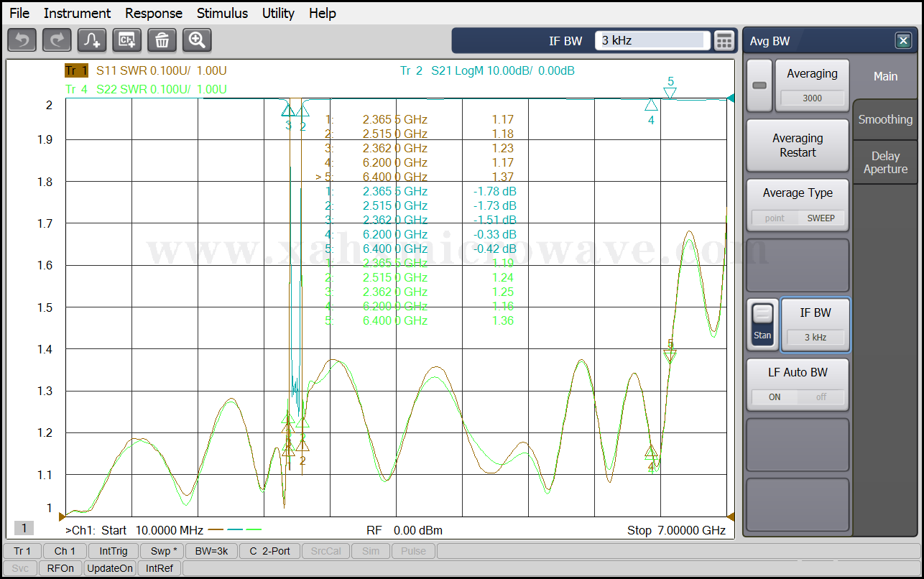The image size is (924, 579).
Task: Open the Help menu
Action: pyautogui.click(x=323, y=13)
